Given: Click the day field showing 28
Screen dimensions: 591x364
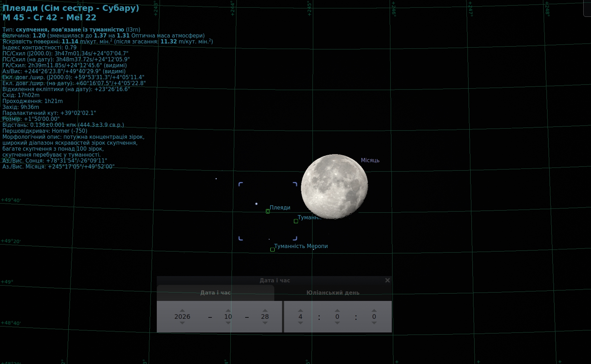Looking at the screenshot, I should tap(265, 317).
